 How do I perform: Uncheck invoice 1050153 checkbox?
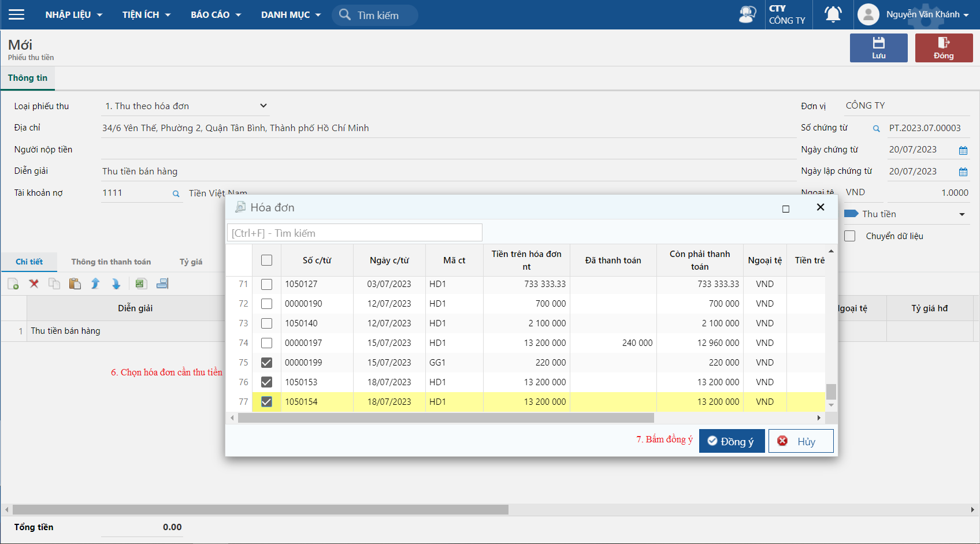tap(266, 382)
